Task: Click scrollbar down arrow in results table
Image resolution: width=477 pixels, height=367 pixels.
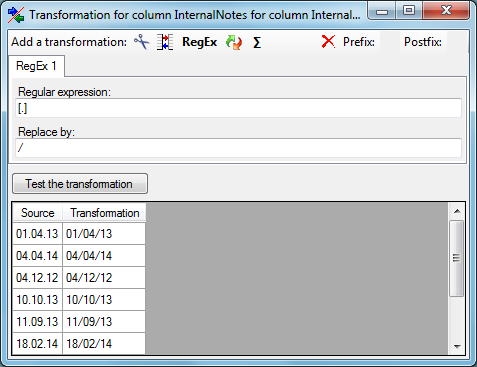Action: pyautogui.click(x=457, y=347)
